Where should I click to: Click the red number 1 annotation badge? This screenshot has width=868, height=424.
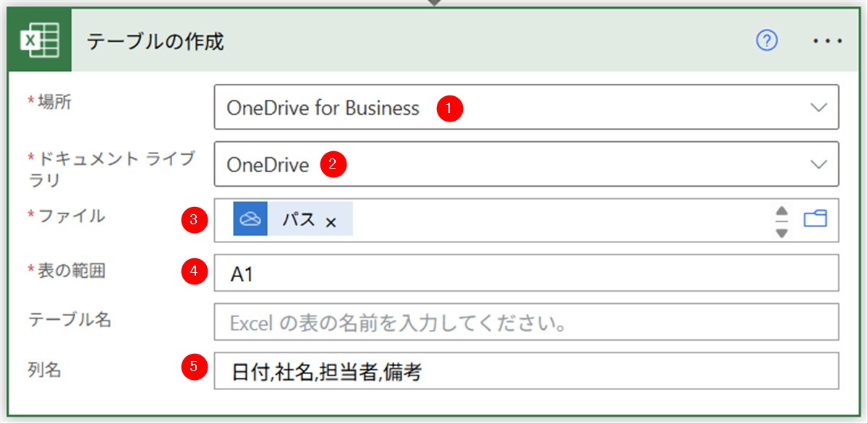click(x=450, y=109)
